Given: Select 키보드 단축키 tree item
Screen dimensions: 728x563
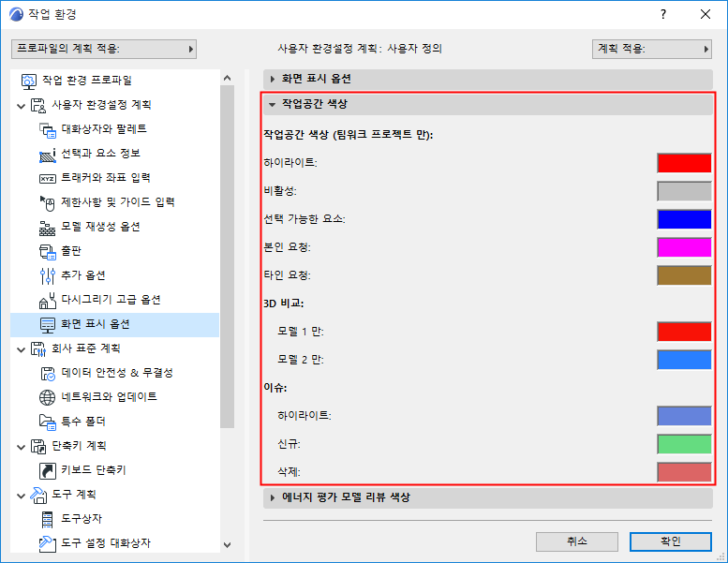Looking at the screenshot, I should click(94, 470).
